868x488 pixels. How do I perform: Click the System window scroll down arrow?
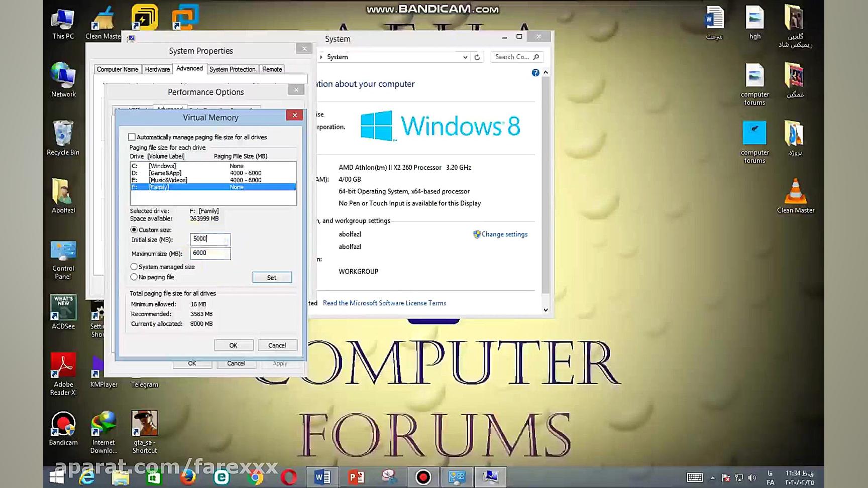click(x=546, y=310)
